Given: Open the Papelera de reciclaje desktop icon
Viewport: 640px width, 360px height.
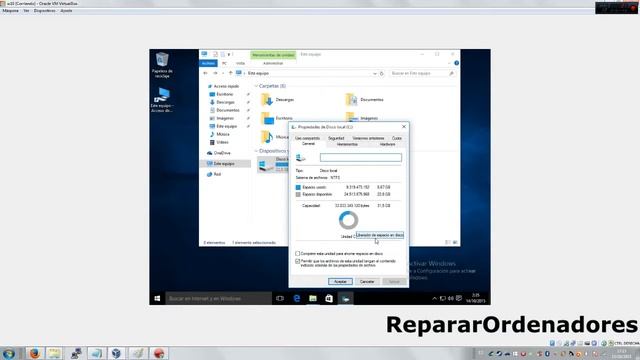Looking at the screenshot, I should click(x=162, y=64).
